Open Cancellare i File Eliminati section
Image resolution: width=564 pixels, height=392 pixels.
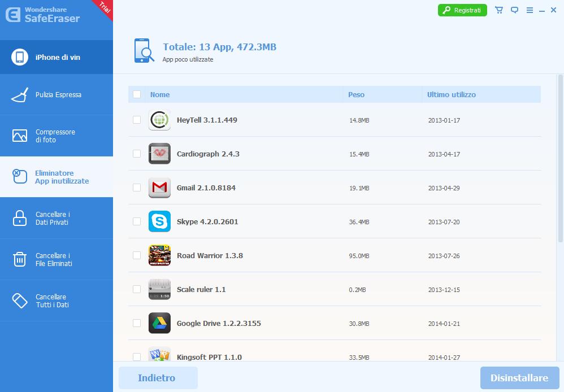pos(57,259)
